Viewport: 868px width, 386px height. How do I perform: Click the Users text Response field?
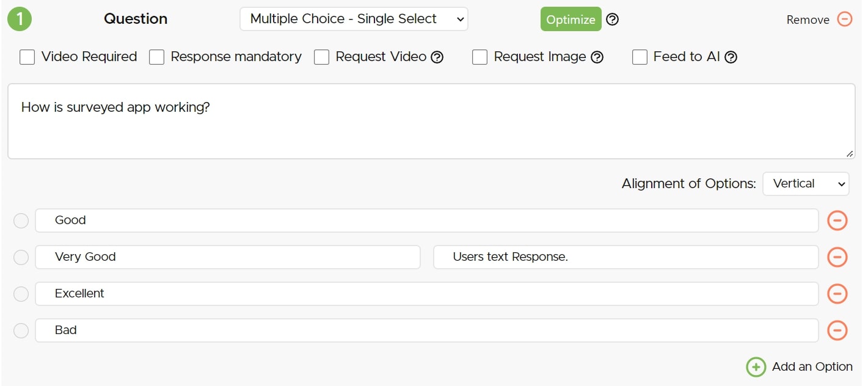625,257
